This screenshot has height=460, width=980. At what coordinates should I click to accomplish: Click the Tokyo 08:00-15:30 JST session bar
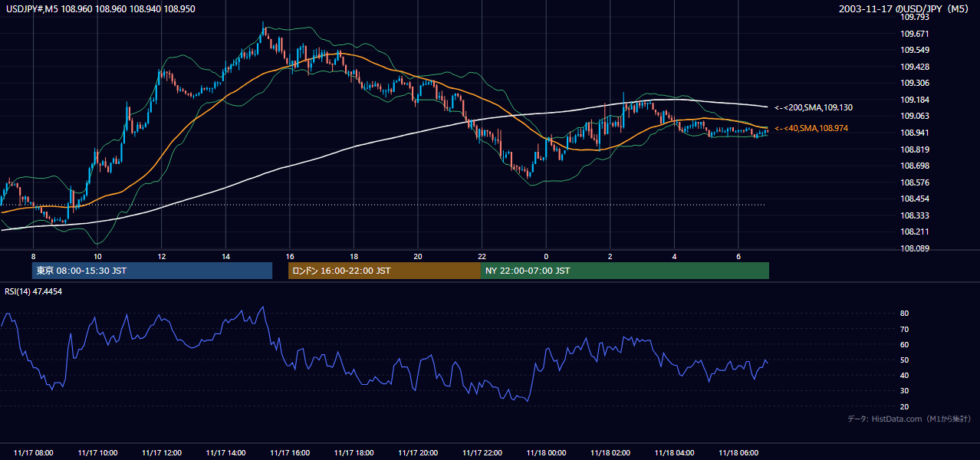tap(153, 271)
